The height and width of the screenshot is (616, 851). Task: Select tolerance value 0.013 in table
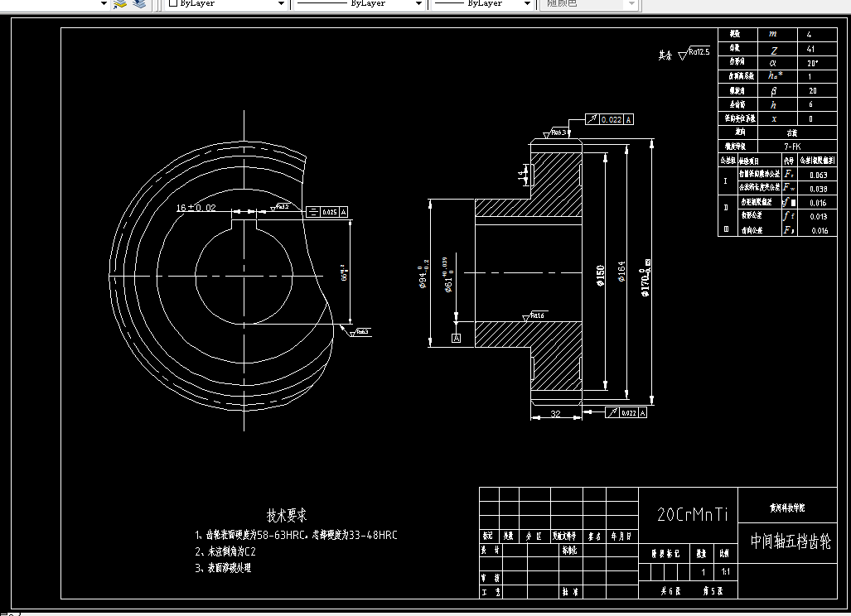[819, 216]
